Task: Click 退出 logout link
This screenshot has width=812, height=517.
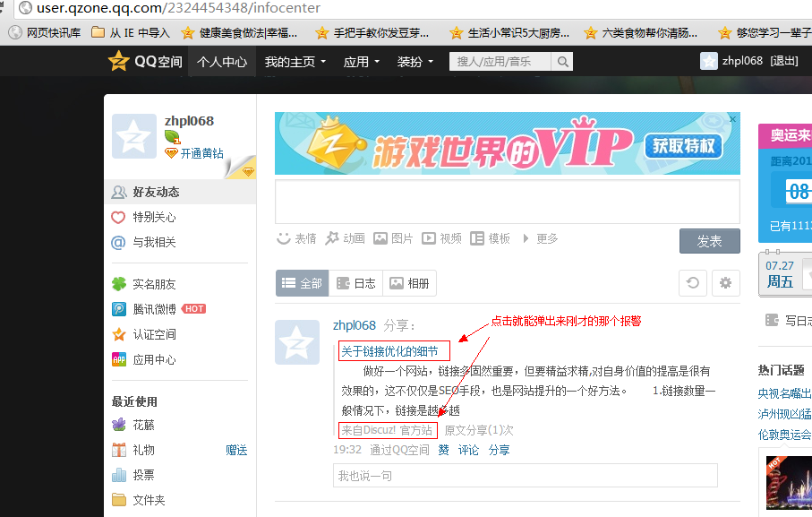Action: (x=784, y=61)
